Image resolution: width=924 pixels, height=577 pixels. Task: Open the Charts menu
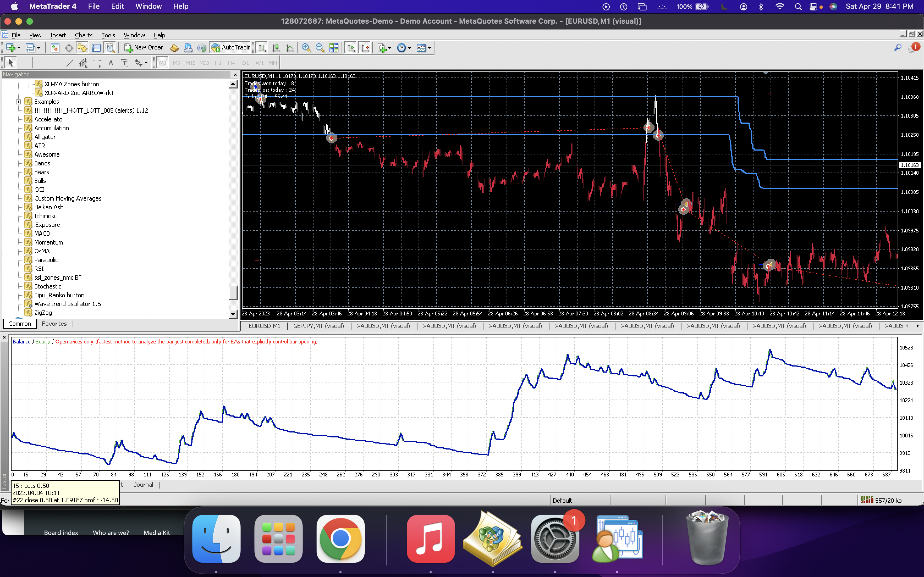pyautogui.click(x=84, y=35)
